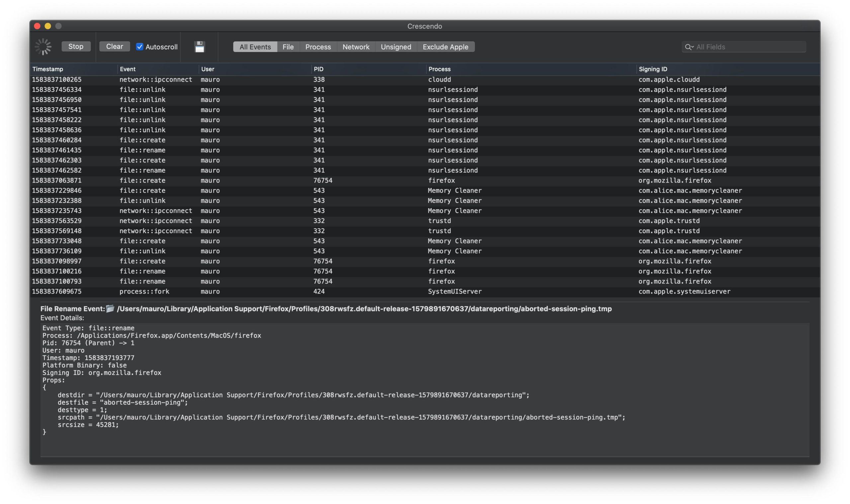
Task: Sort by the Signing ID column header
Action: [653, 69]
